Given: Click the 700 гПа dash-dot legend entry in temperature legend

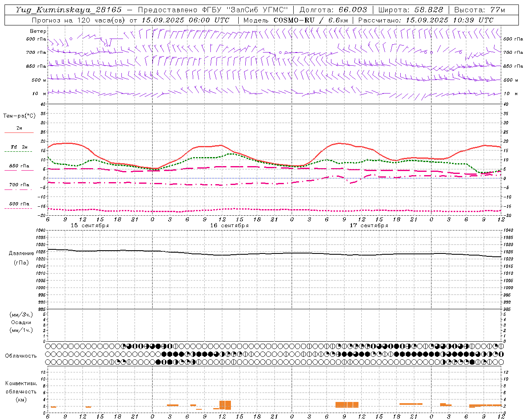Looking at the screenshot, I should click(x=19, y=187).
